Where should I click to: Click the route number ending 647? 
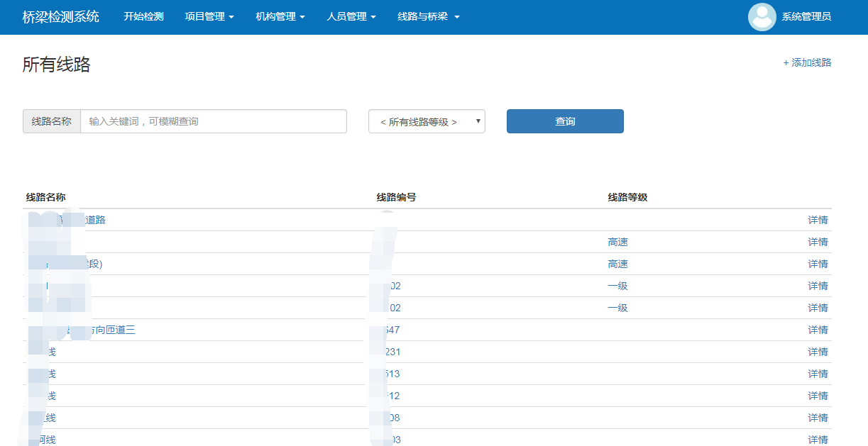392,330
